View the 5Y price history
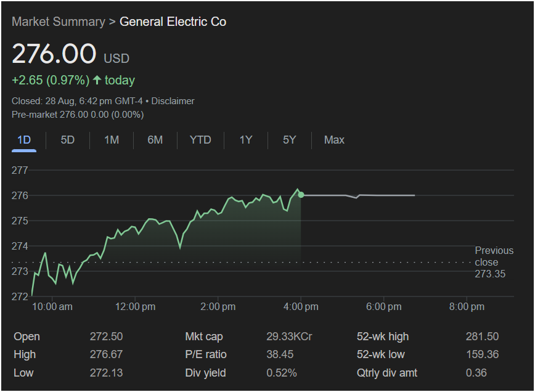The height and width of the screenshot is (392, 535). click(289, 140)
